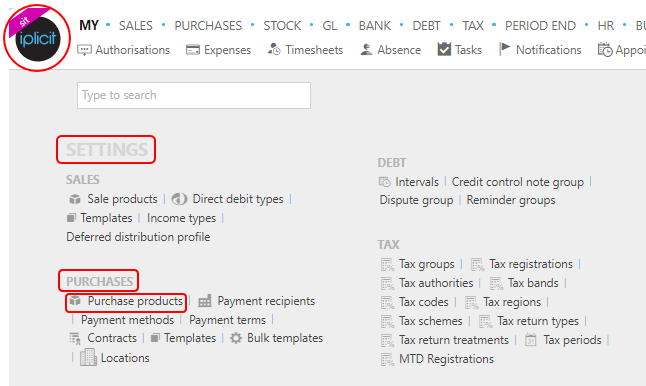Click the Tax schemes icon

tap(387, 321)
